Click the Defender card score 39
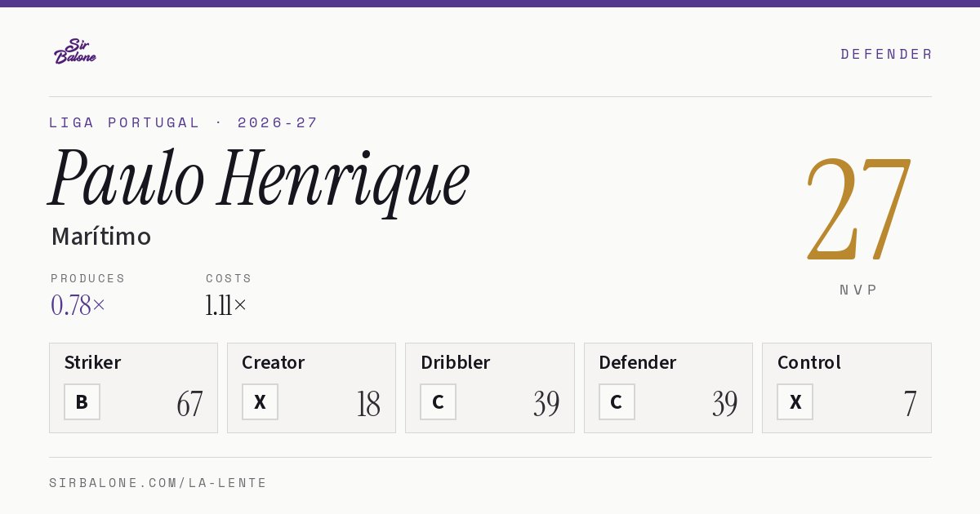The height and width of the screenshot is (514, 980). click(x=724, y=404)
